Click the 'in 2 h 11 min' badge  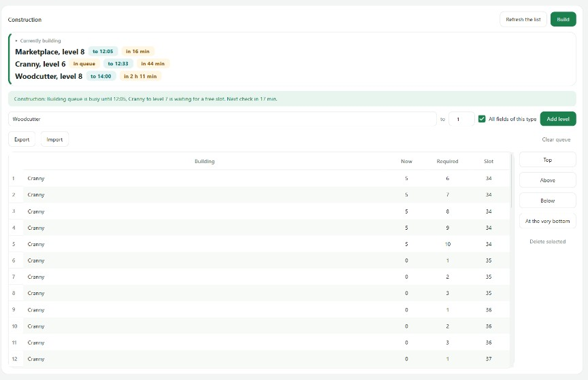click(141, 76)
